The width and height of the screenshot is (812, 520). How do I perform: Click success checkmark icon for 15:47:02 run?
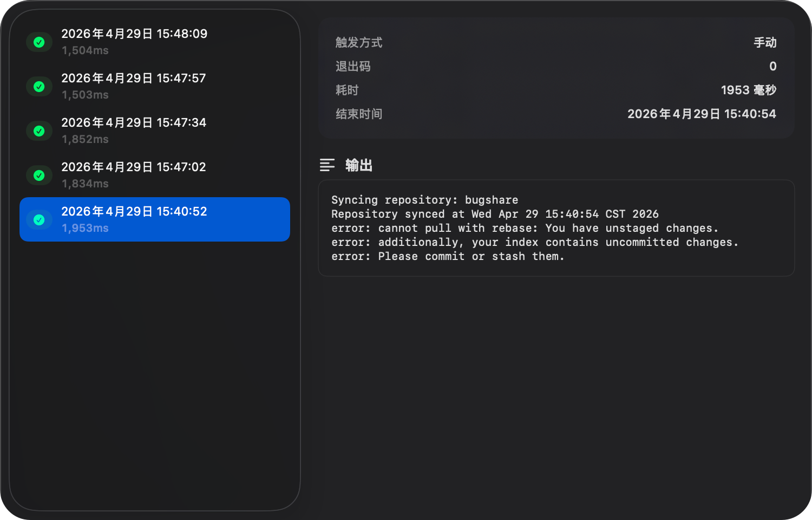(39, 175)
